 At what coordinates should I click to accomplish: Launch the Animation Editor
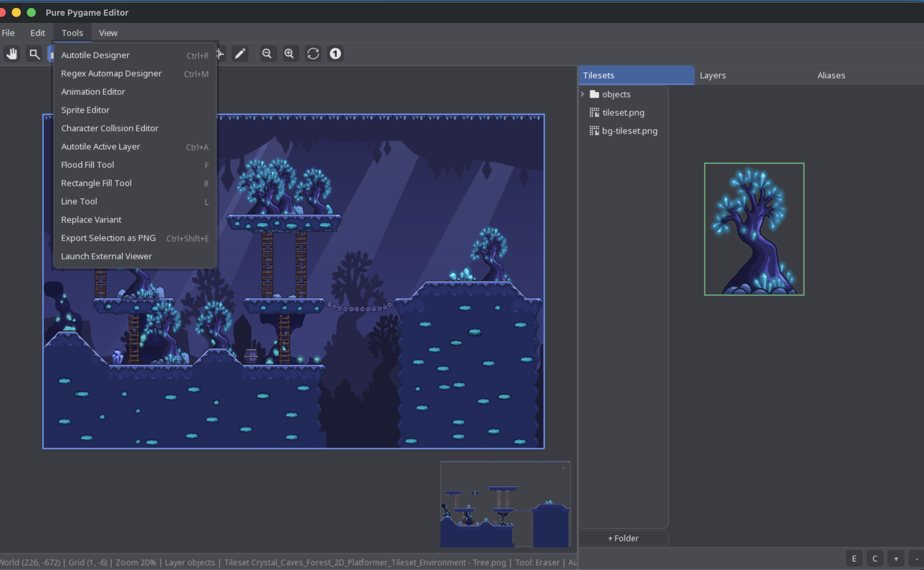(x=135, y=92)
